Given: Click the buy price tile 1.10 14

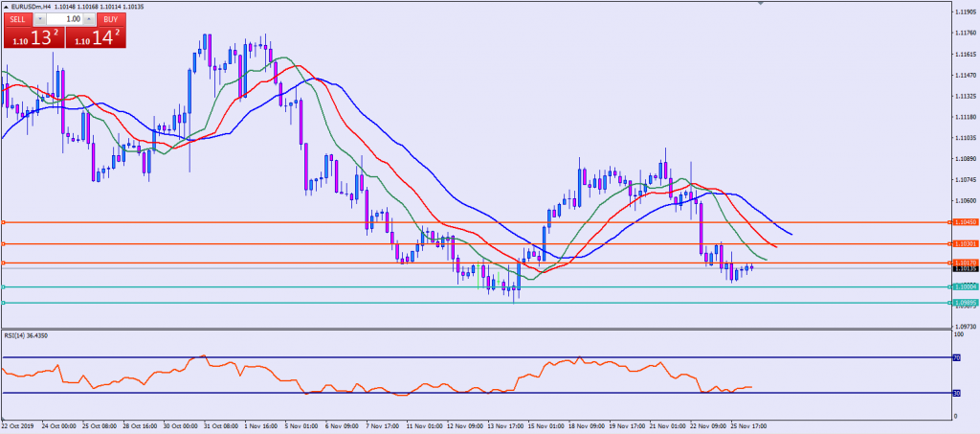Looking at the screenshot, I should [x=96, y=38].
